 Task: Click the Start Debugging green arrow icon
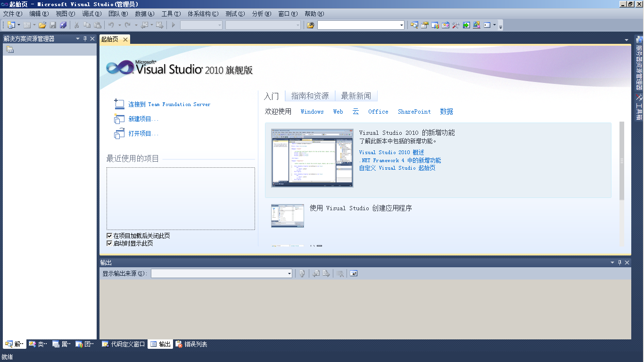[x=173, y=25]
